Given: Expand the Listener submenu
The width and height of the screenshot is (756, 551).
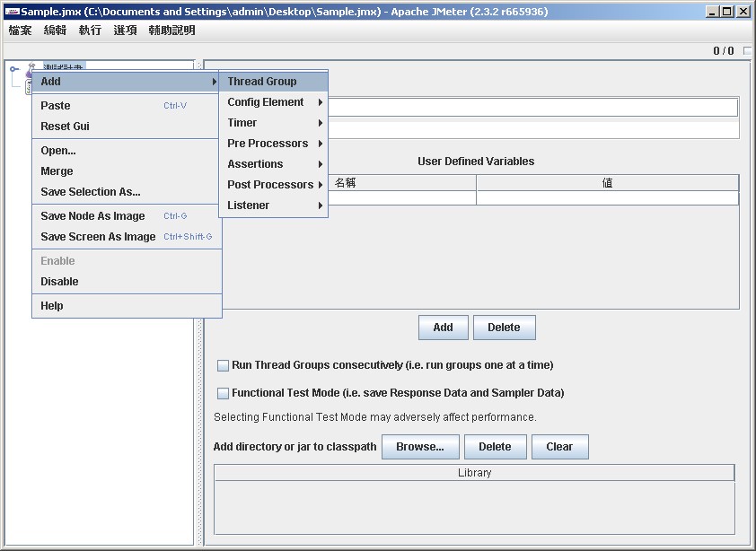Looking at the screenshot, I should 273,206.
